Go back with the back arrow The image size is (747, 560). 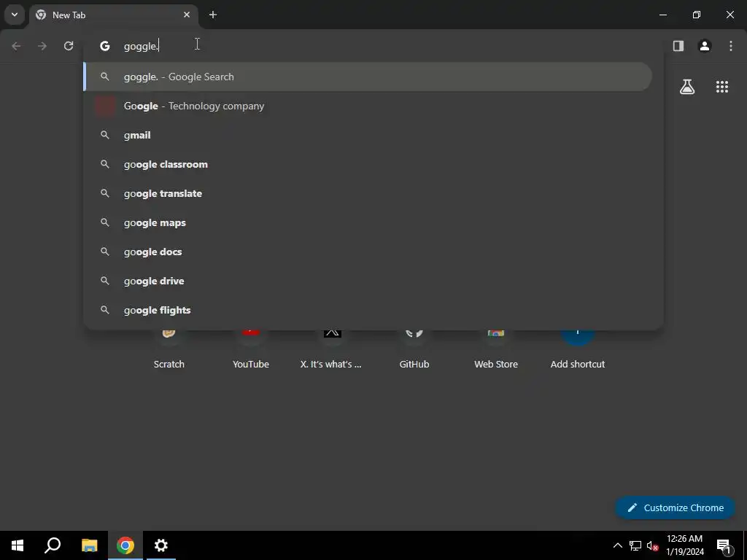click(16, 46)
